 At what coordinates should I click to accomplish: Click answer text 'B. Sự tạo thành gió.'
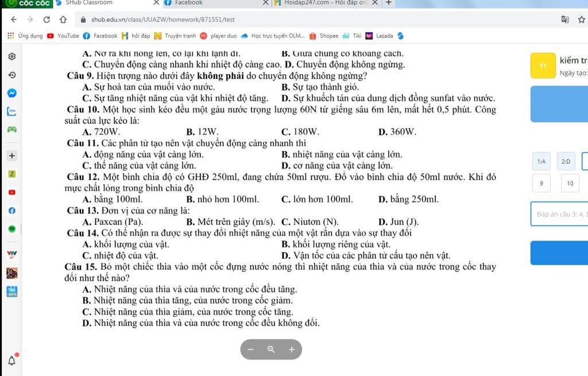320,87
